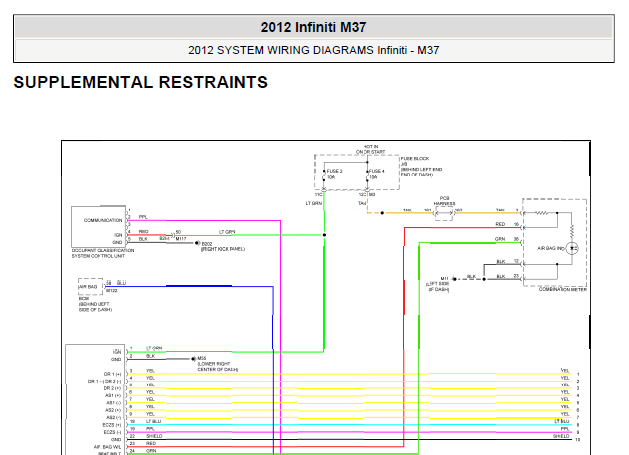Click 'PPL' wire label at COMMUNICATION pin 2
The image size is (629, 455).
pos(143,217)
